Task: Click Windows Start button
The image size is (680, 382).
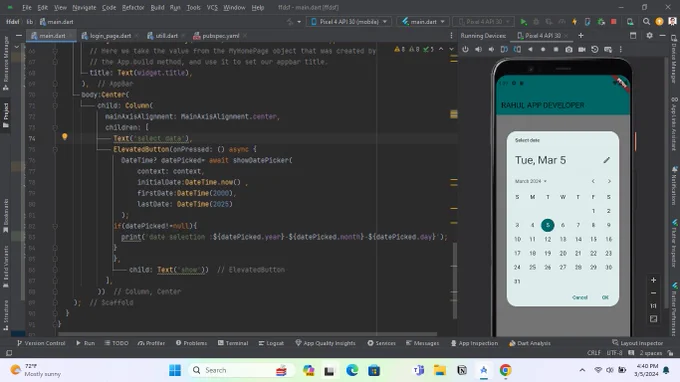Action: [175, 370]
